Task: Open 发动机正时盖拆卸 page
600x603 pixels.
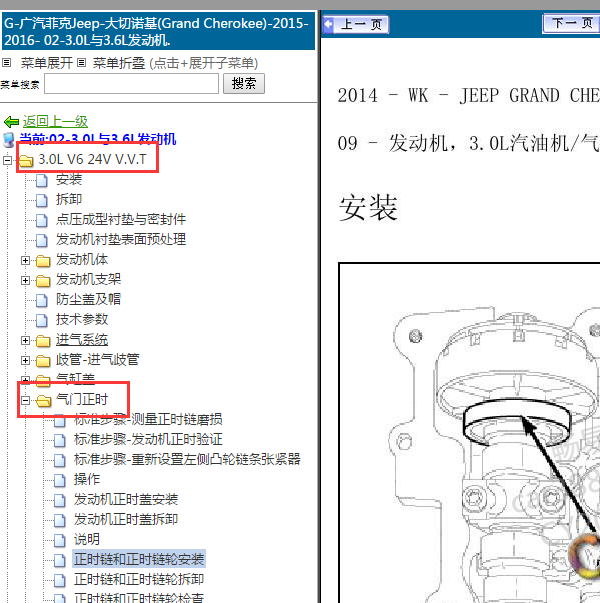Action: pyautogui.click(x=126, y=520)
